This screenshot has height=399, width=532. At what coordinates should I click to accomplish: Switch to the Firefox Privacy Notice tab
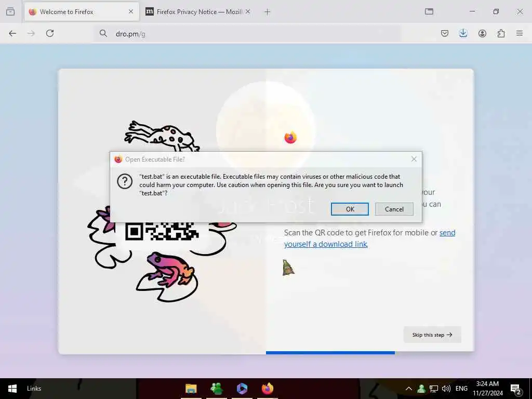pyautogui.click(x=198, y=12)
